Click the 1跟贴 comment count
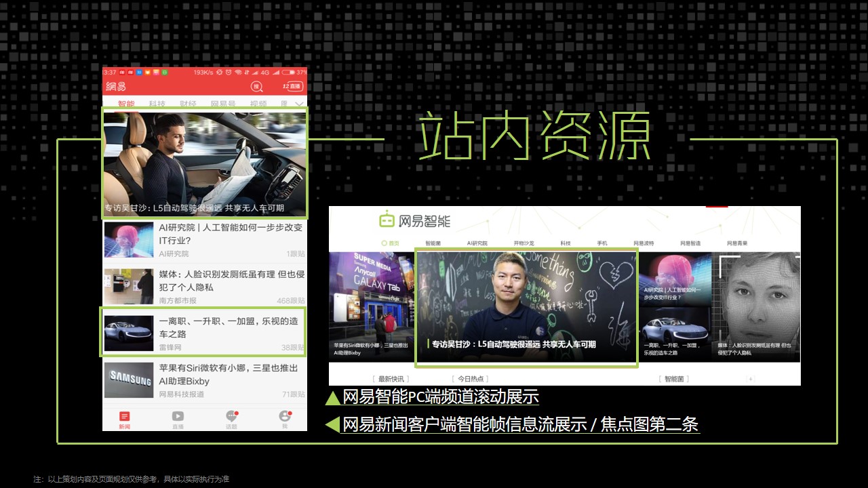The width and height of the screenshot is (868, 488). [296, 254]
